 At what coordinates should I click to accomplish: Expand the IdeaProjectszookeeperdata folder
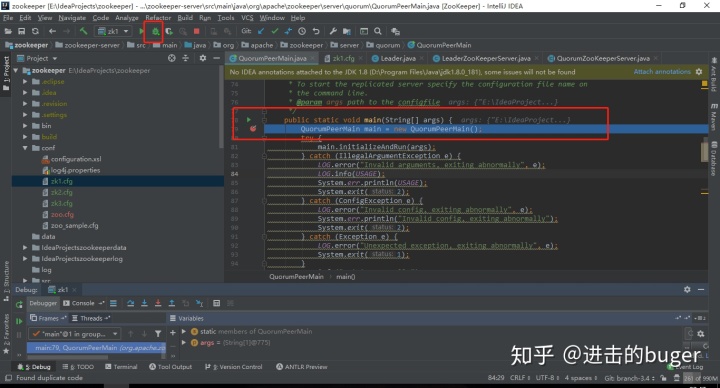25,247
